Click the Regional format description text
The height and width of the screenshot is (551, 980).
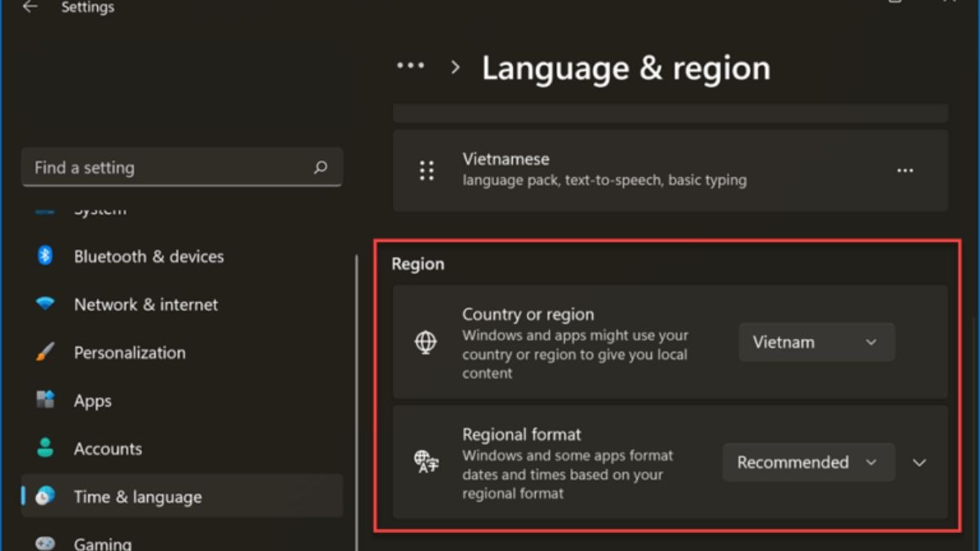568,474
